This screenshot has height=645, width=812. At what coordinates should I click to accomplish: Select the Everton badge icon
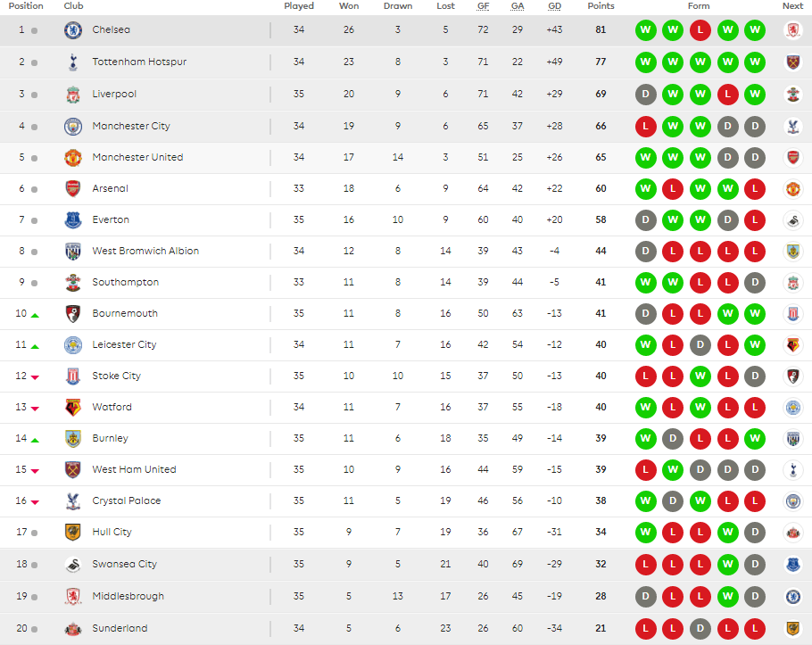coord(73,220)
